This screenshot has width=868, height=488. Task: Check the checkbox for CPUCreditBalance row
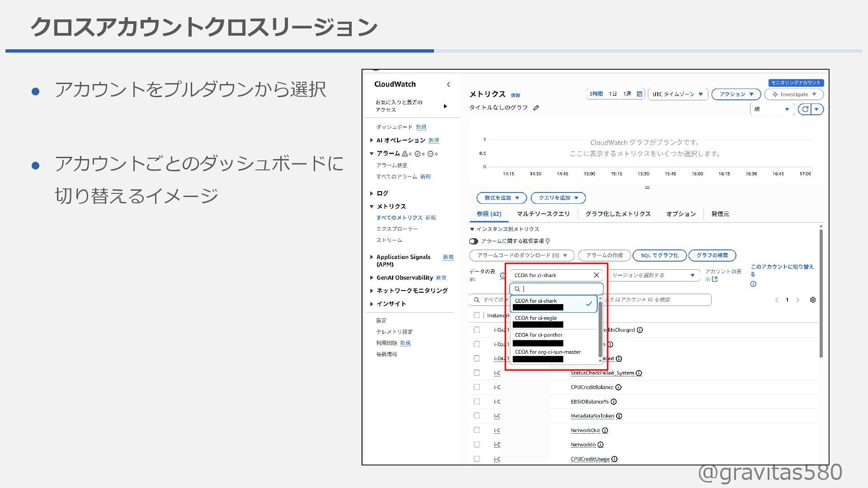[x=476, y=387]
